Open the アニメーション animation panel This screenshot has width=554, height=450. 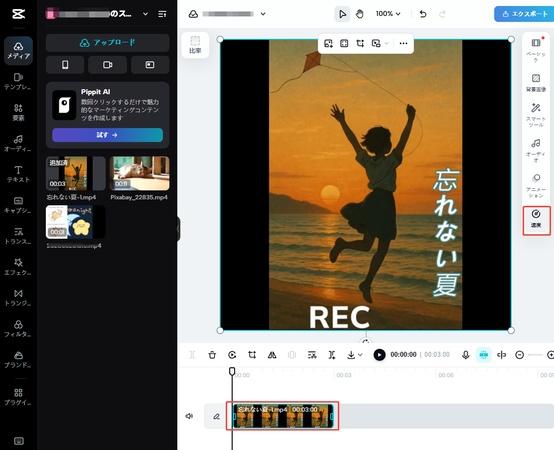tap(536, 185)
